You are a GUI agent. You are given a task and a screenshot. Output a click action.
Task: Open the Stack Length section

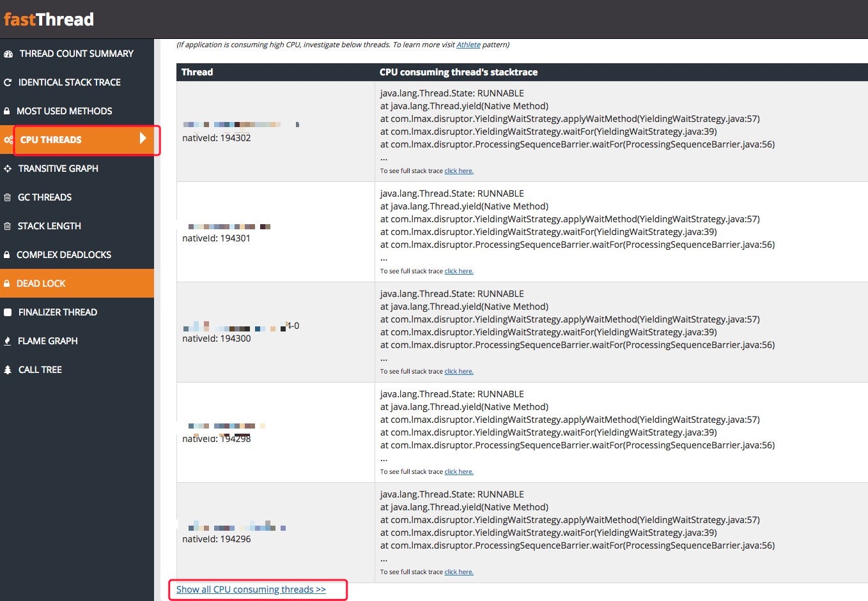click(x=49, y=226)
